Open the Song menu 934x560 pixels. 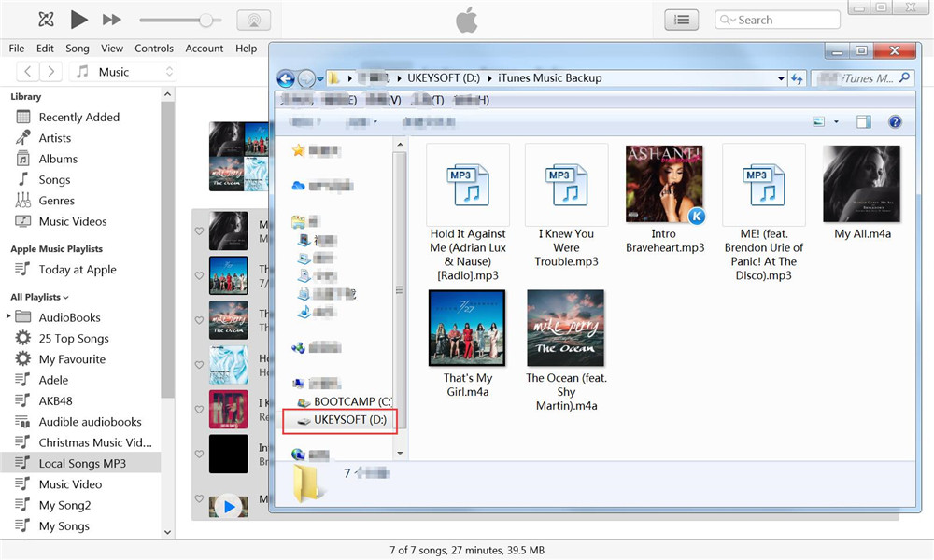77,49
